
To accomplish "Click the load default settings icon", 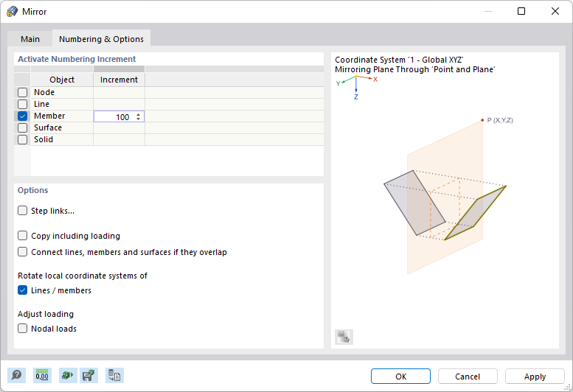I will 67,376.
